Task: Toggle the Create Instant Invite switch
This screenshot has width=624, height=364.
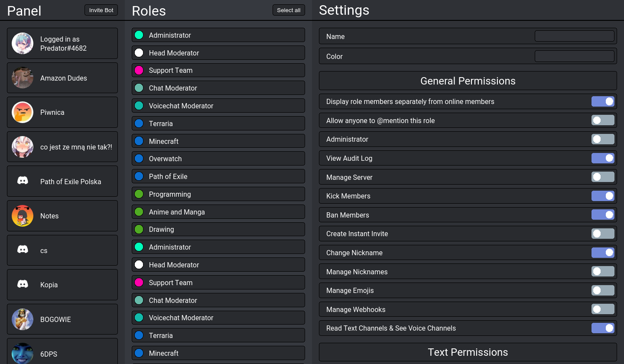Action: (603, 234)
